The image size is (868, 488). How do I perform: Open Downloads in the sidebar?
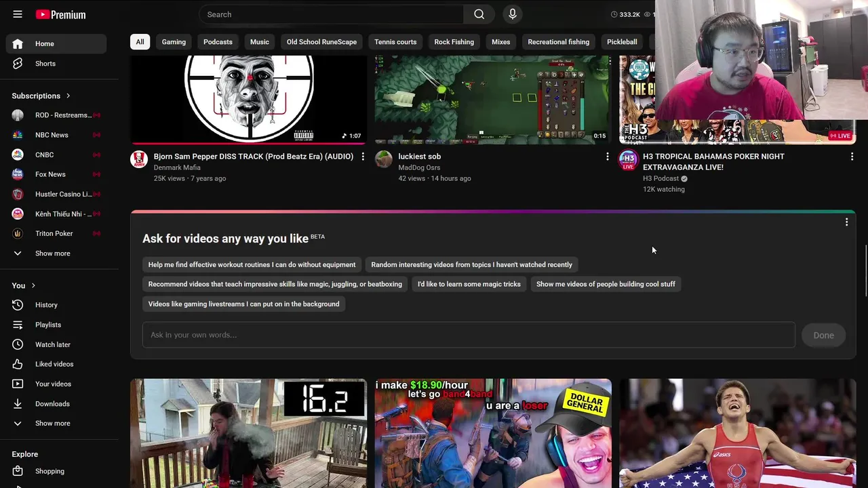56,403
